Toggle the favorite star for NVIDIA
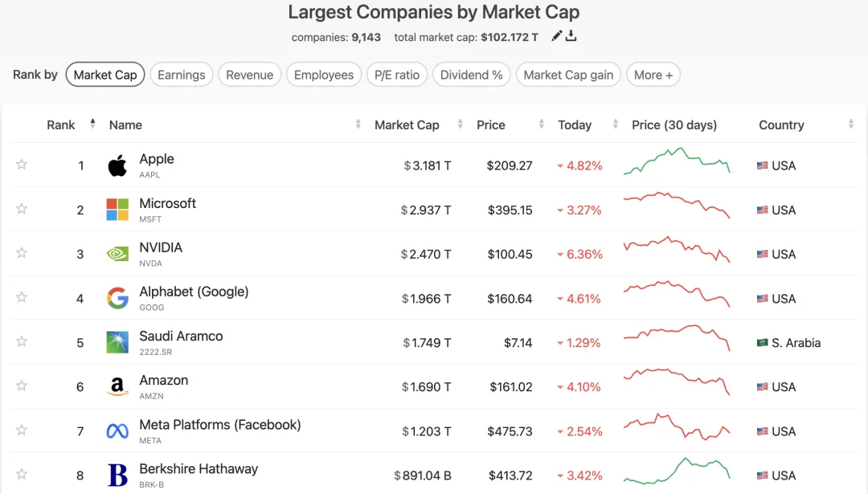The height and width of the screenshot is (494, 868). (x=22, y=253)
